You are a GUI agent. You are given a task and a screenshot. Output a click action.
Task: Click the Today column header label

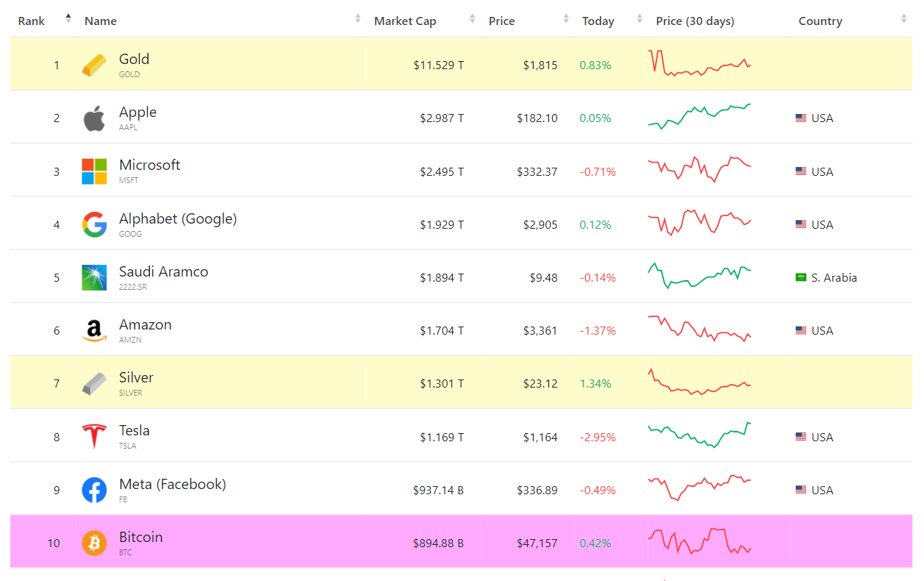click(598, 21)
